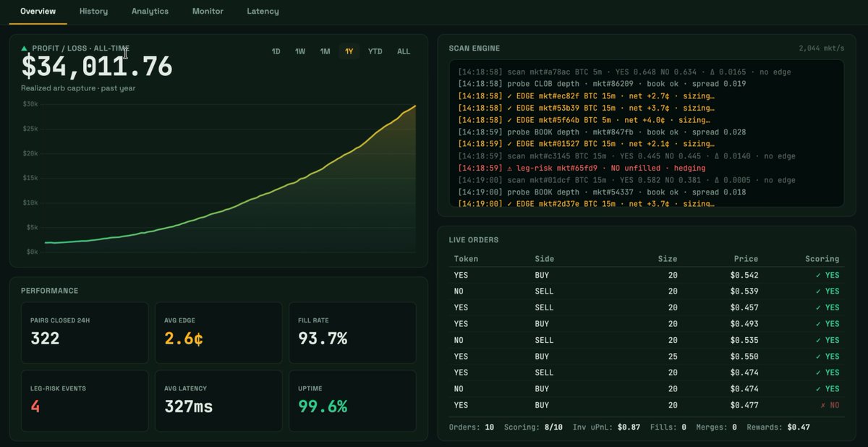Click the Side column header
The image size is (868, 447).
click(x=545, y=259)
